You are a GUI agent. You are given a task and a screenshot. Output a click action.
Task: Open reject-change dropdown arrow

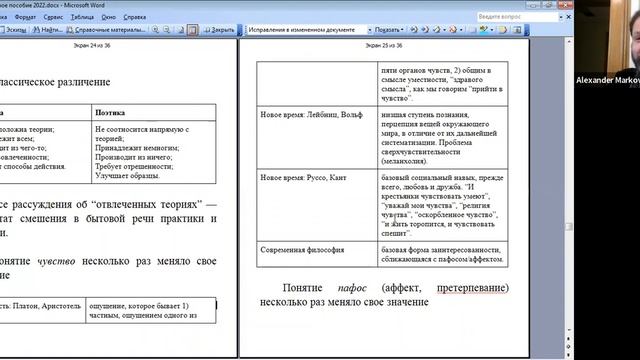[x=461, y=30]
